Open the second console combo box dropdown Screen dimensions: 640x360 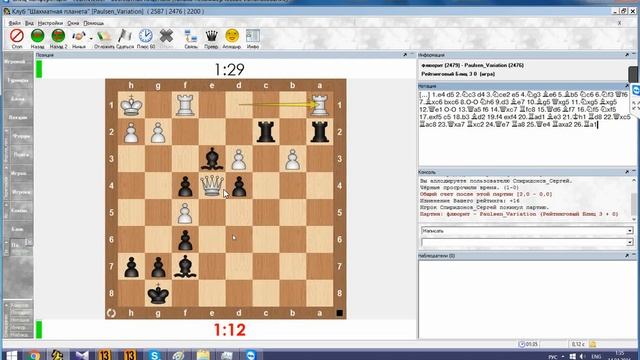(x=630, y=242)
